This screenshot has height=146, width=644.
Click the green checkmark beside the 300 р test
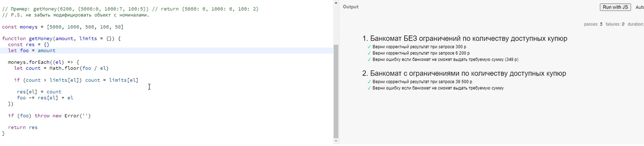click(x=369, y=47)
